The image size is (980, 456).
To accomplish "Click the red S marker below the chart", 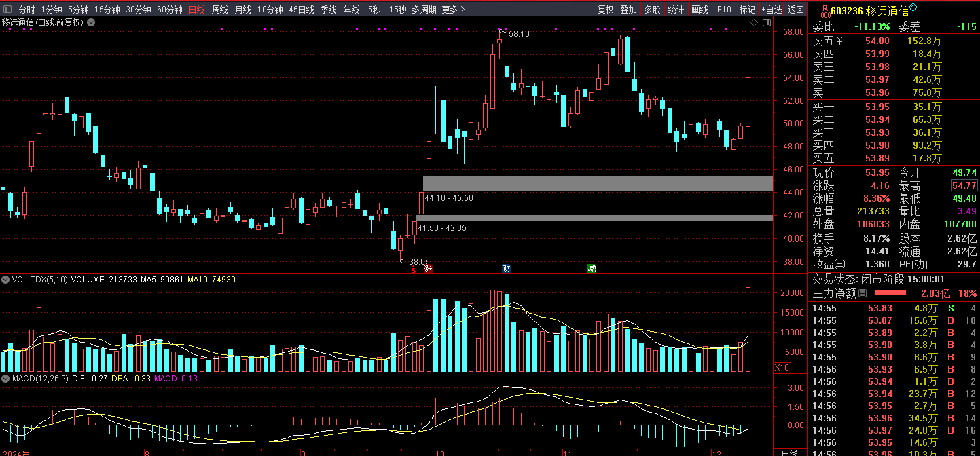I will click(412, 269).
